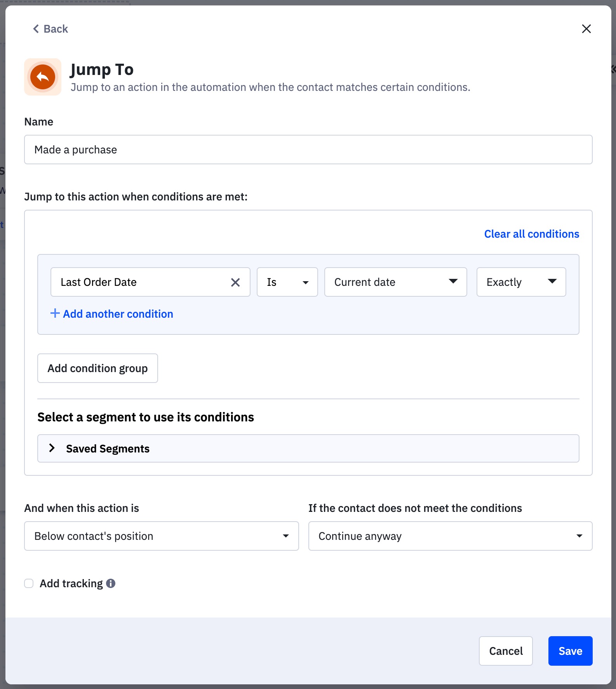The height and width of the screenshot is (689, 616).
Task: Close the Jump To dialog with X
Action: tap(586, 29)
